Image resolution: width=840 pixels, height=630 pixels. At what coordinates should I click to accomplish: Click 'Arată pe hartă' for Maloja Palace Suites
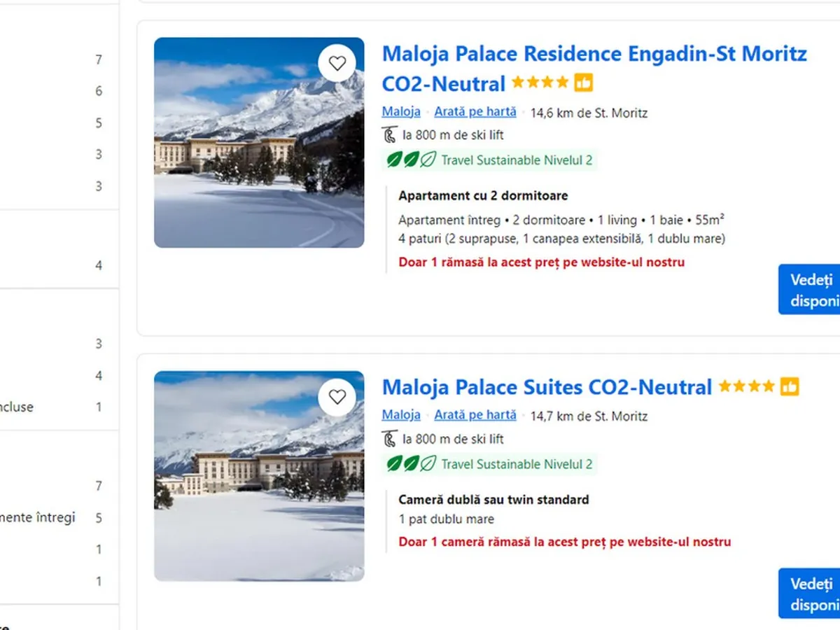pos(475,415)
